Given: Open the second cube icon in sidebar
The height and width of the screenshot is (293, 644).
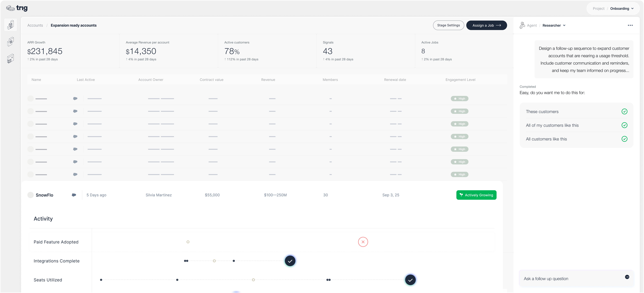Looking at the screenshot, I should 11,41.
